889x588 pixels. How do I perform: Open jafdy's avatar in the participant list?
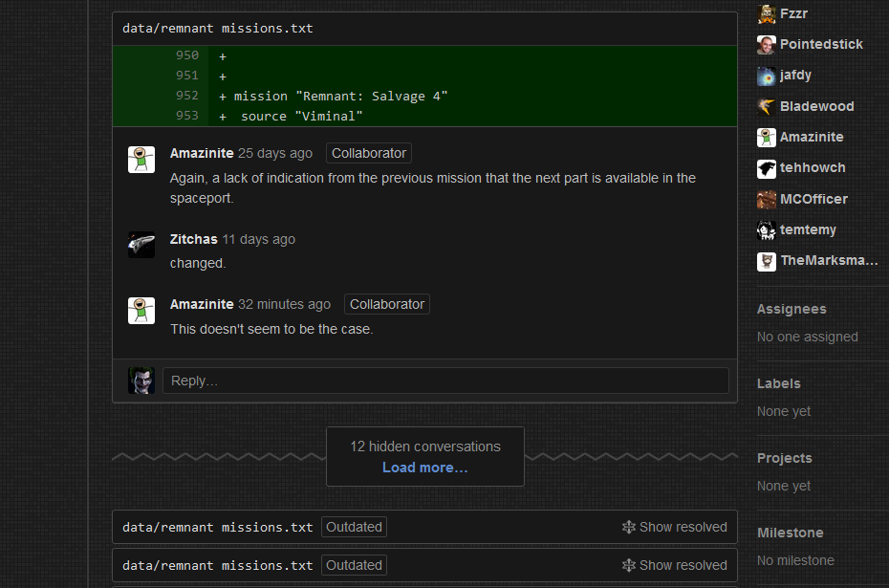(765, 75)
